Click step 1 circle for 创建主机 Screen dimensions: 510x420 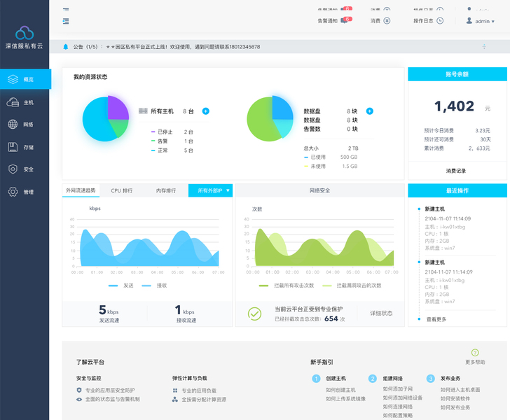point(316,379)
